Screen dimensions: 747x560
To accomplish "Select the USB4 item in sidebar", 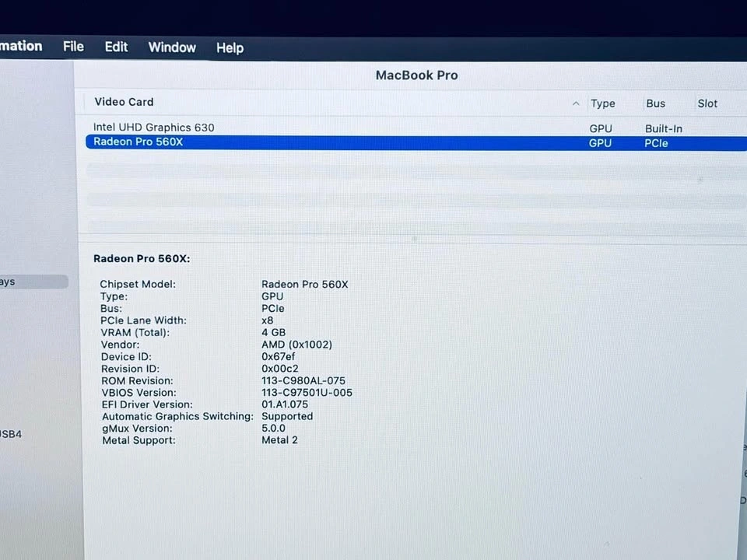I will click(11, 434).
